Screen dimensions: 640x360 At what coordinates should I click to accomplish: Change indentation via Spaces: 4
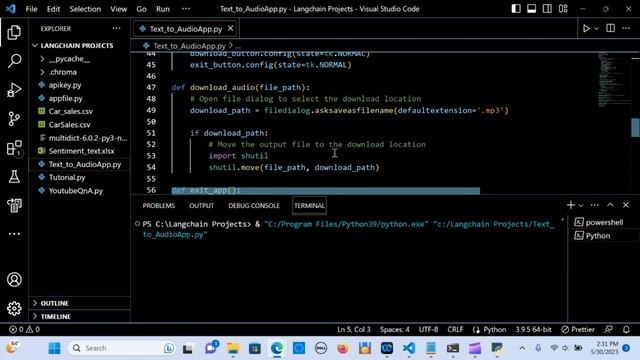coord(394,329)
